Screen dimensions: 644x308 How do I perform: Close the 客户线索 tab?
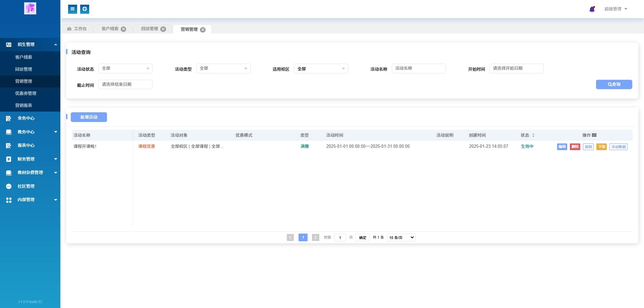point(123,29)
